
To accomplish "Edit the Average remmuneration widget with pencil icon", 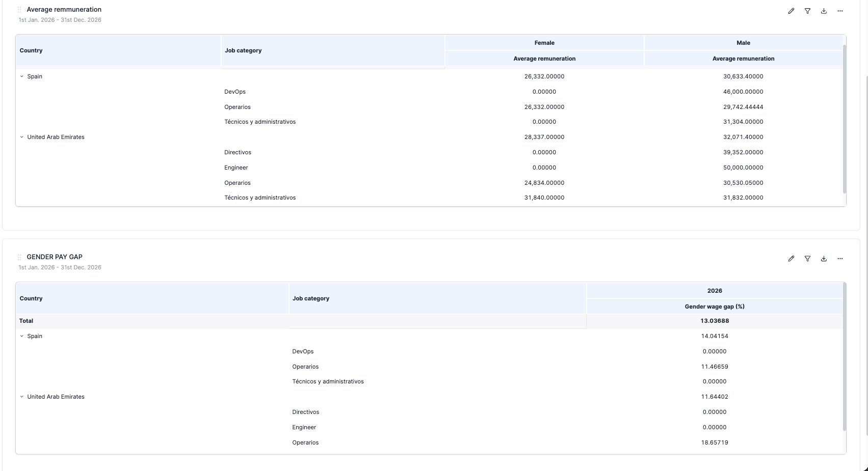I will [x=791, y=11].
